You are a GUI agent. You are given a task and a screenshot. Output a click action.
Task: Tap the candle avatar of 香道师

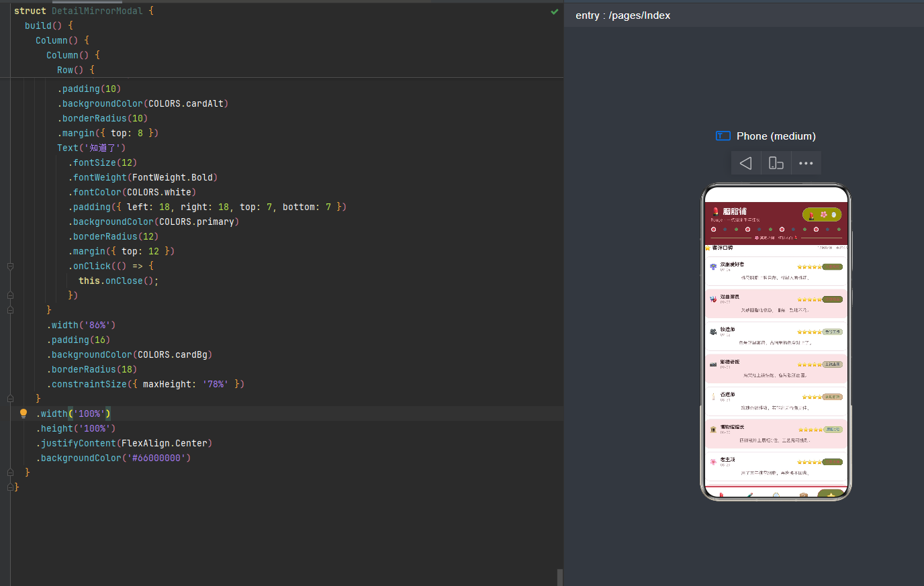713,397
